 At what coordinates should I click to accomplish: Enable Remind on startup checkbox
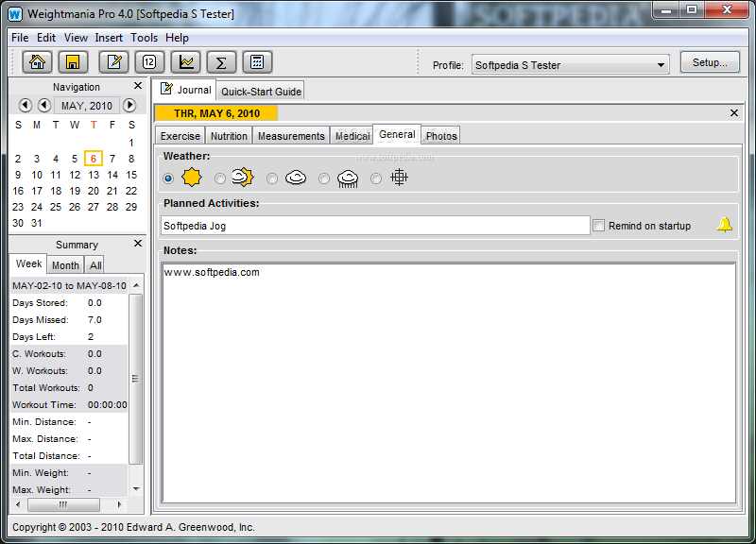click(598, 225)
